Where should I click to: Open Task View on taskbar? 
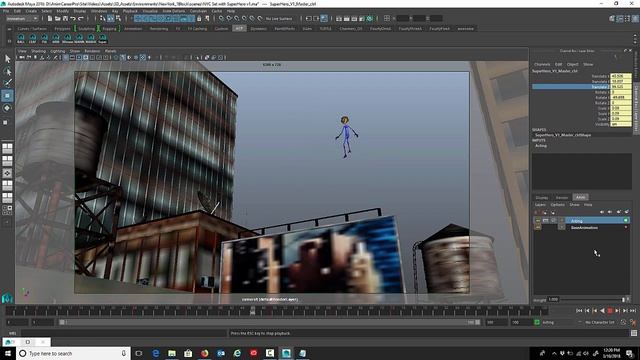138,353
